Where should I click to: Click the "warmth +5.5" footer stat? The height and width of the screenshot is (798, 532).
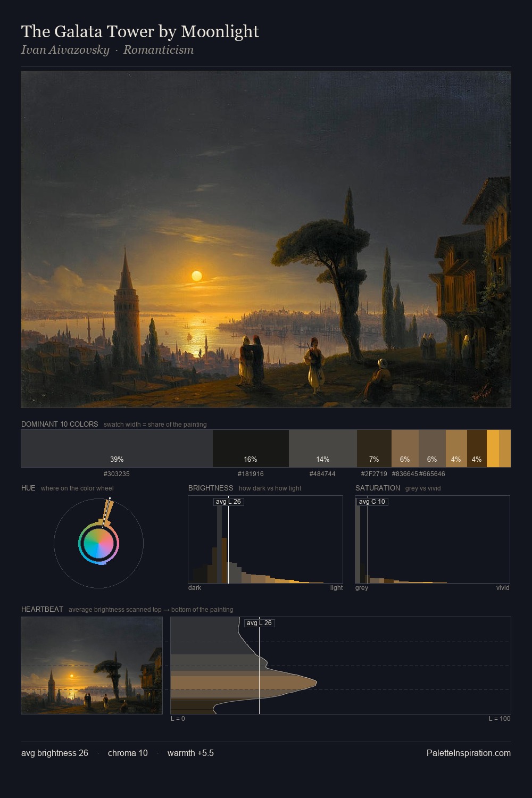190,753
